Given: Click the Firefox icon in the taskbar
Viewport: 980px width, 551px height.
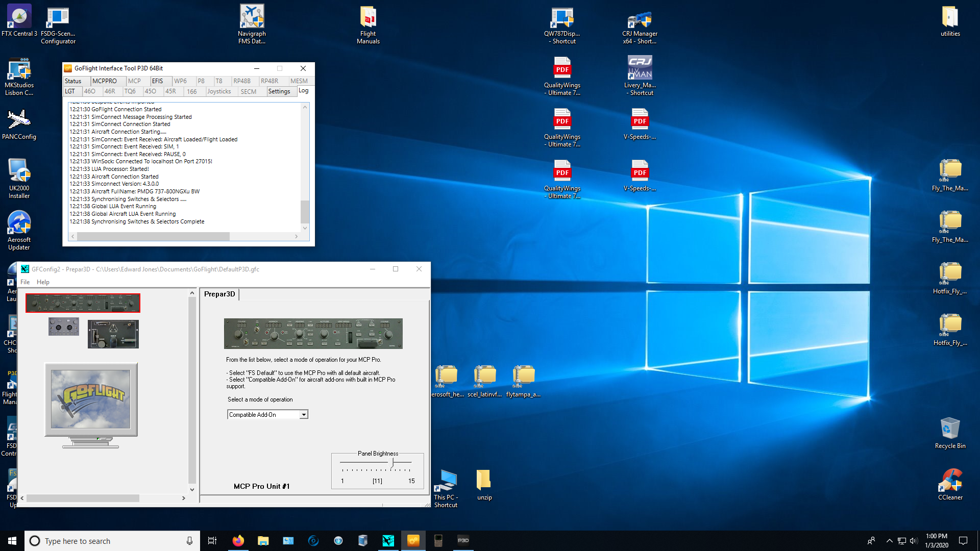Looking at the screenshot, I should [238, 541].
